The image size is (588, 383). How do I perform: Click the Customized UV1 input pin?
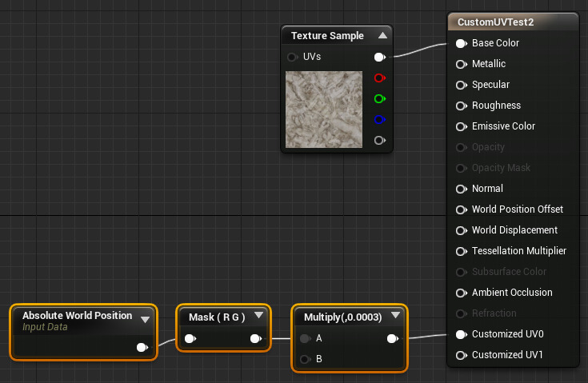click(x=461, y=355)
